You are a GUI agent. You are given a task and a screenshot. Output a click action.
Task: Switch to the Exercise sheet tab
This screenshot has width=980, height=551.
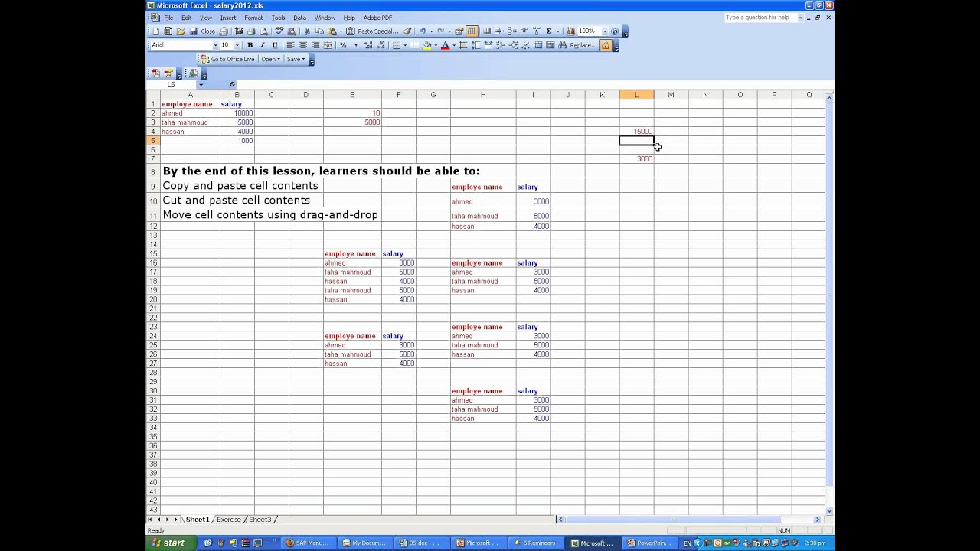point(229,520)
